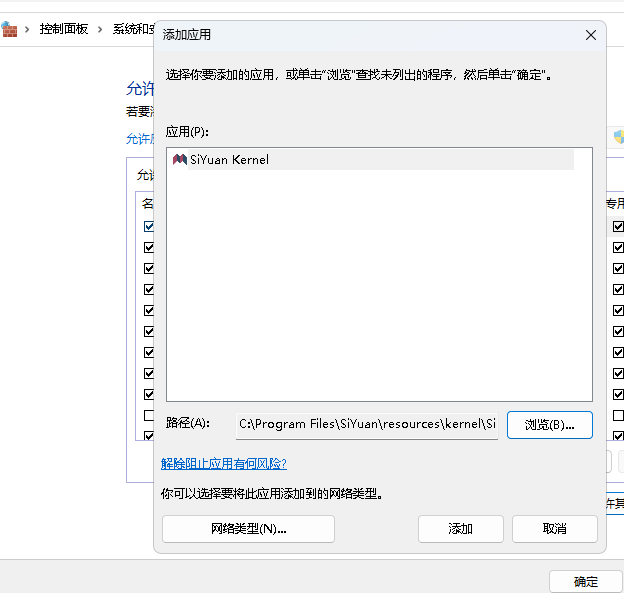Click the 添加 button
Viewport: 624px width, 593px height.
[x=460, y=529]
